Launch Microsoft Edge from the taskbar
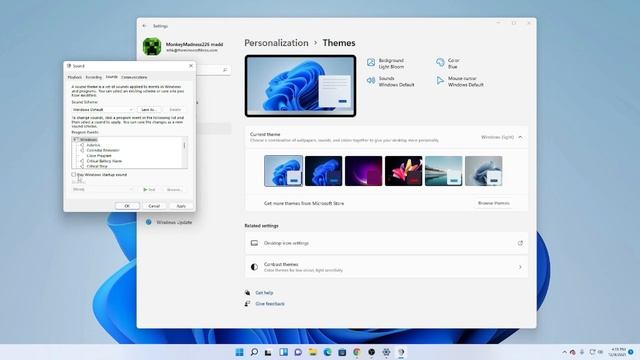 coord(327,352)
